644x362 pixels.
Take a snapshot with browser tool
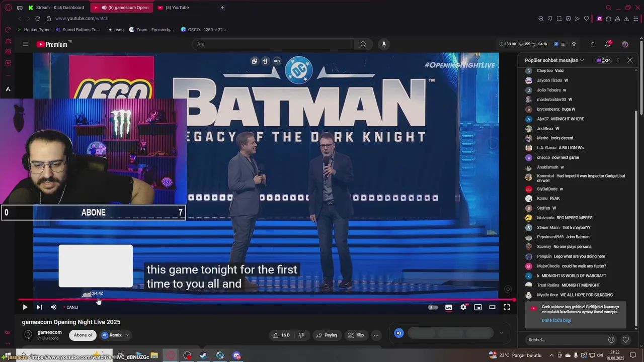pyautogui.click(x=559, y=19)
